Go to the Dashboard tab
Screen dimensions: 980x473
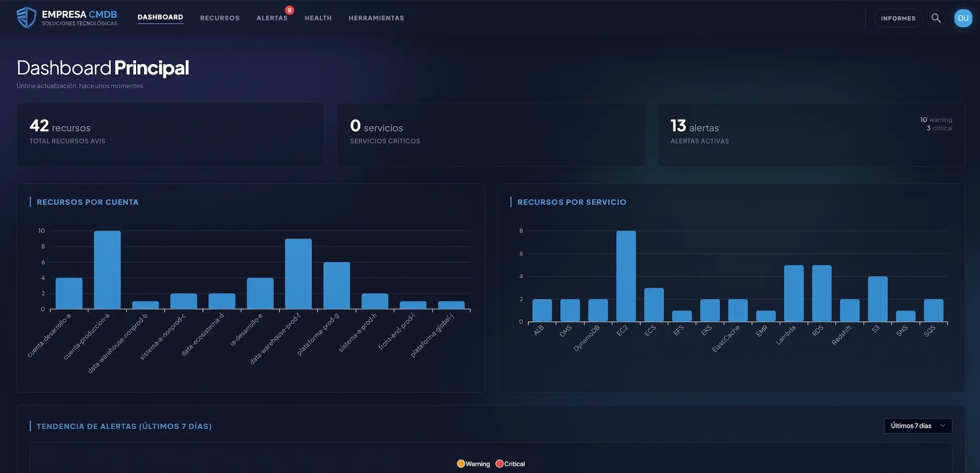coord(160,17)
